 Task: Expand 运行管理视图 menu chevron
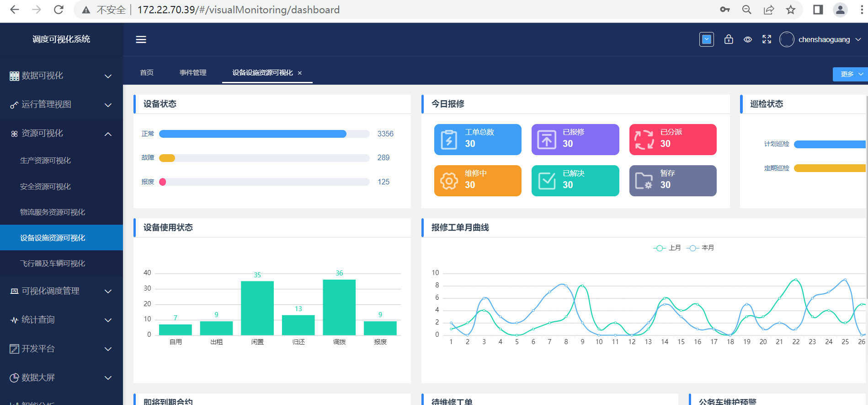click(x=108, y=105)
